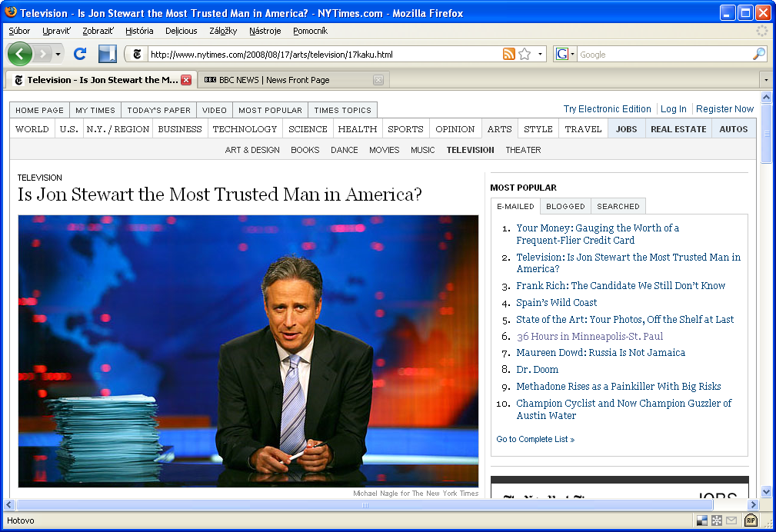This screenshot has height=532, width=776.
Task: Click the RIP tombstone status bar icon
Action: click(751, 520)
